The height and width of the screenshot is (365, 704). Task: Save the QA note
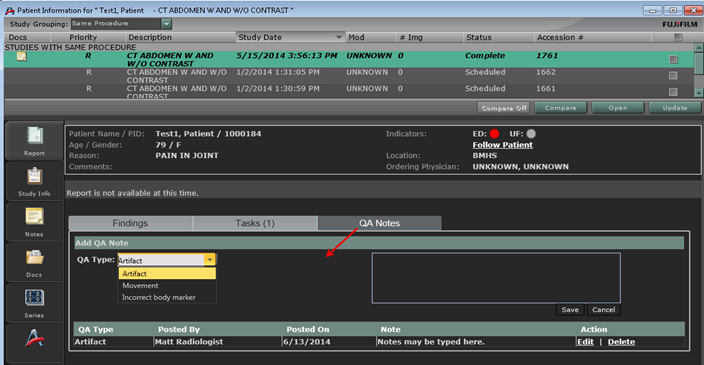click(570, 310)
